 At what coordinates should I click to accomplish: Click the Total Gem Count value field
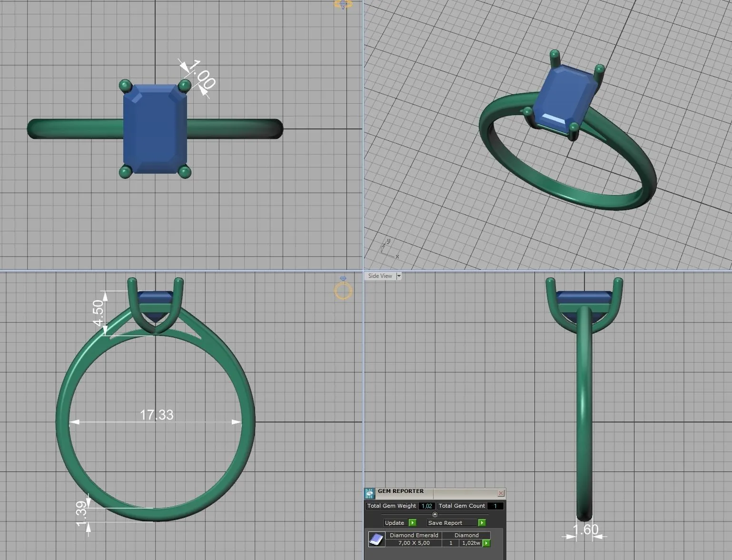[x=495, y=506]
